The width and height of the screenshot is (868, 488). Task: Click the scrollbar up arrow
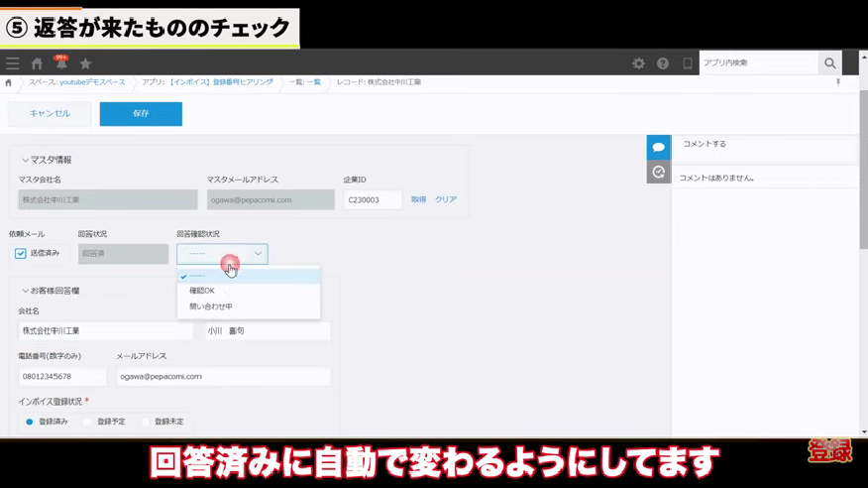click(864, 56)
